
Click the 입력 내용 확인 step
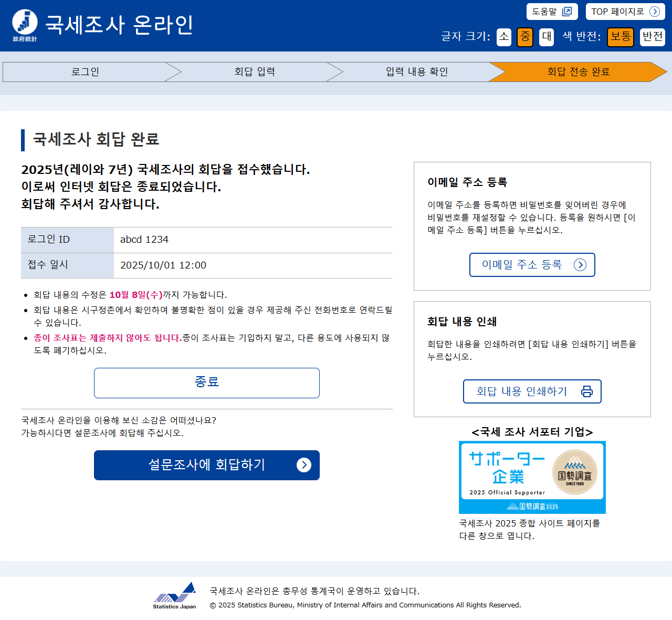(x=417, y=72)
